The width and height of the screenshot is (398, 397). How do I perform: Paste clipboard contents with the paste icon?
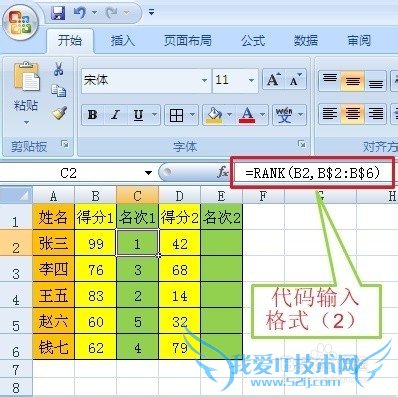tap(26, 77)
